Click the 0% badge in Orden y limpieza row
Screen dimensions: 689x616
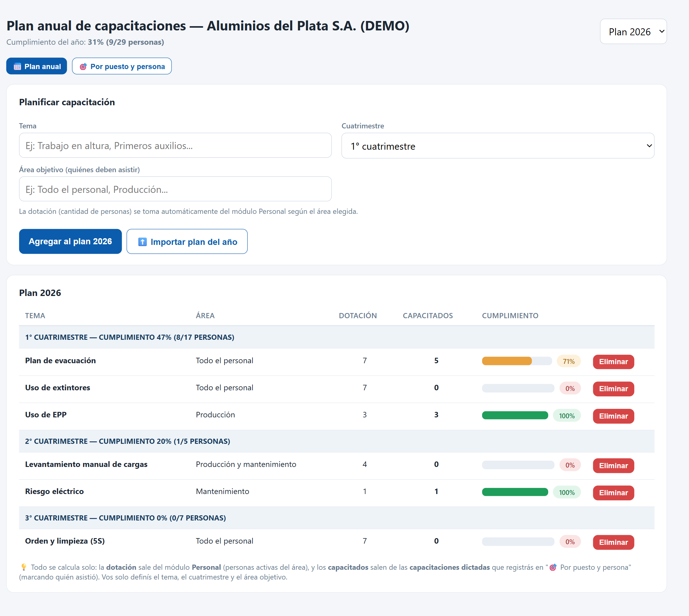coord(570,542)
